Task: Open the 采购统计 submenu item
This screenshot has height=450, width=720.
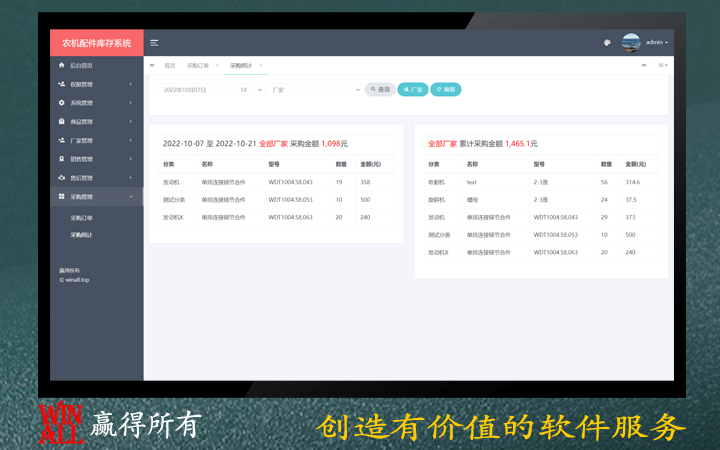Action: coord(81,235)
